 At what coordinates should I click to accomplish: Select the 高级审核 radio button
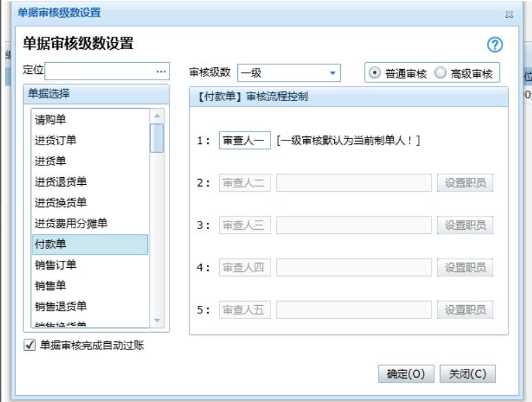440,73
